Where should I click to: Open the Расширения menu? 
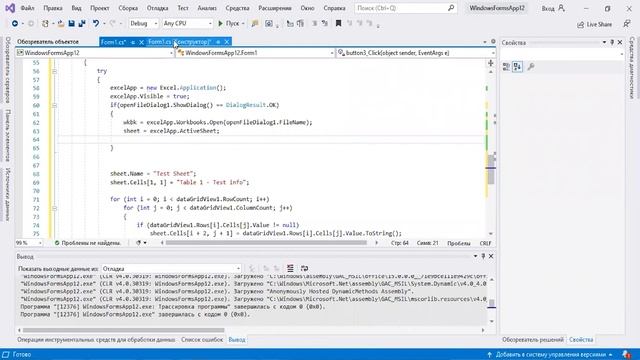tap(275, 8)
